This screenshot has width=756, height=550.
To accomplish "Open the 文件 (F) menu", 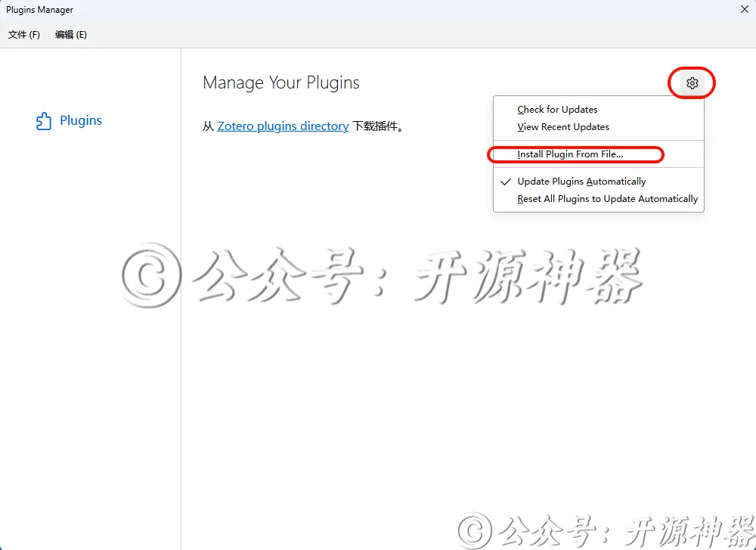I will click(x=23, y=34).
